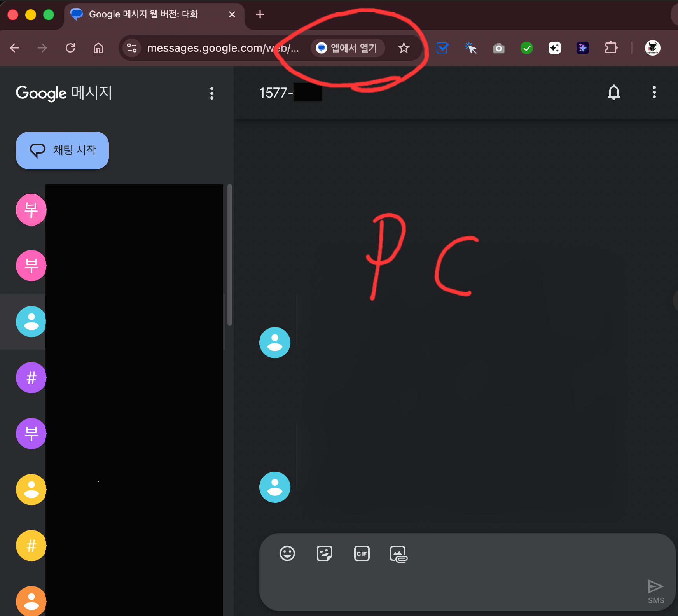The height and width of the screenshot is (616, 678).
Task: Click the browser home icon
Action: point(98,48)
